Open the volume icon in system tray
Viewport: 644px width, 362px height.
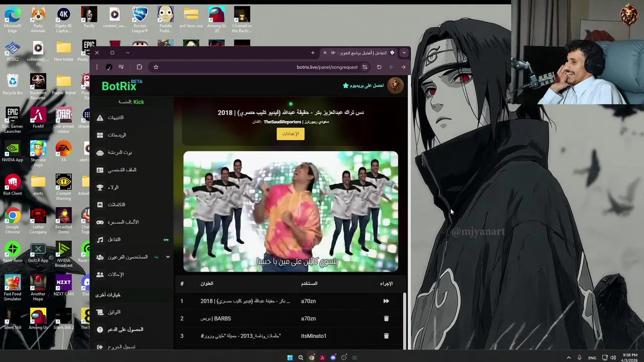pos(613,357)
